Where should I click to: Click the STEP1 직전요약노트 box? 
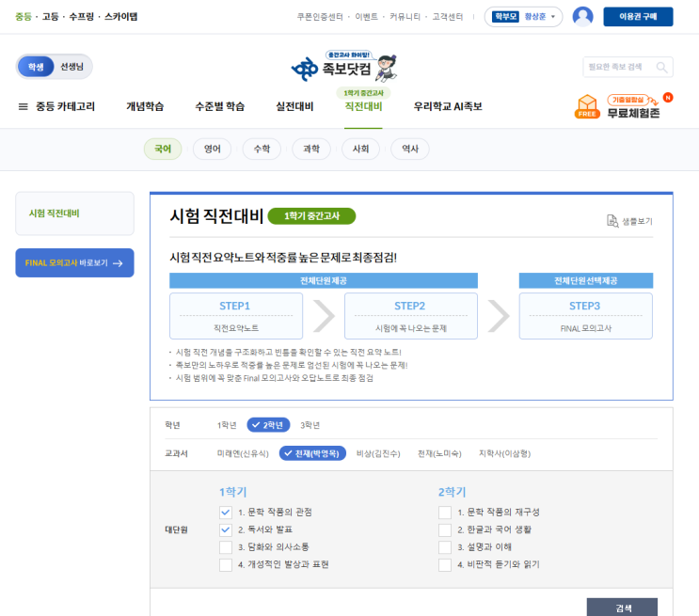(236, 316)
